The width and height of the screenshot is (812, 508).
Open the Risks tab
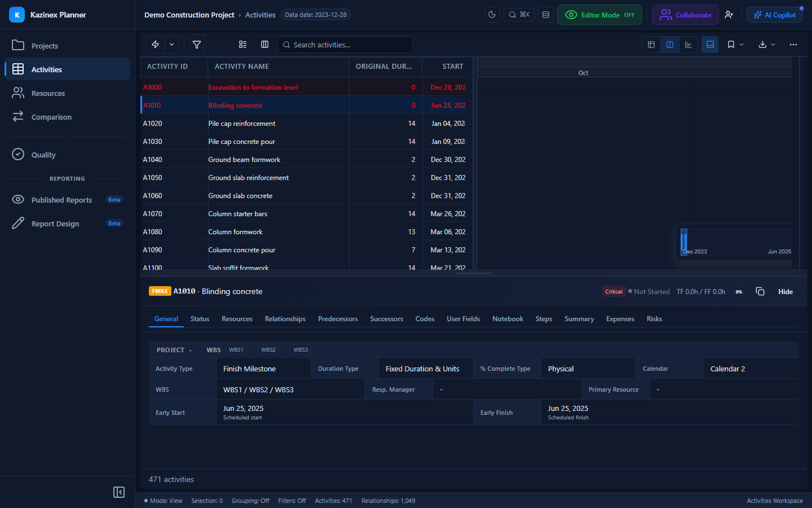pyautogui.click(x=655, y=319)
